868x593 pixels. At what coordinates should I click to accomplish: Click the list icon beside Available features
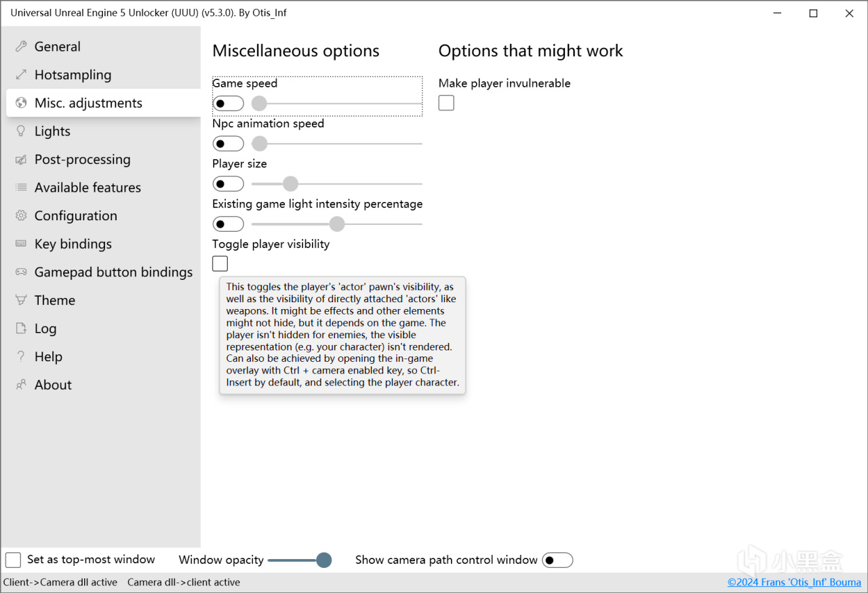click(21, 188)
